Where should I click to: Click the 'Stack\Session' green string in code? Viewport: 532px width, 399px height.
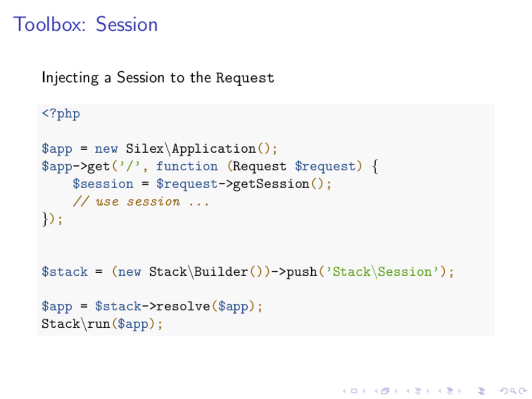pos(382,272)
